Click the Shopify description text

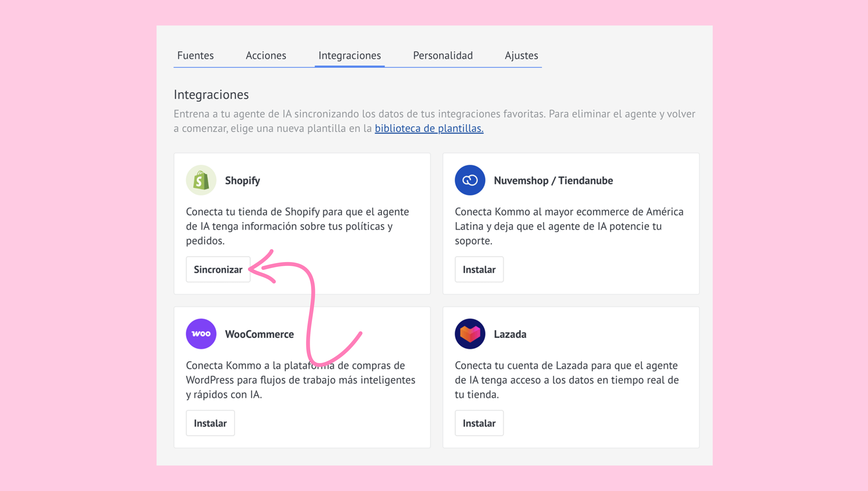[297, 226]
